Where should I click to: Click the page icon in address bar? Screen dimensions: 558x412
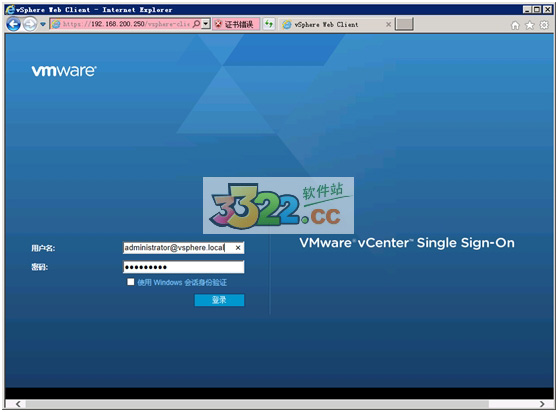tap(56, 24)
